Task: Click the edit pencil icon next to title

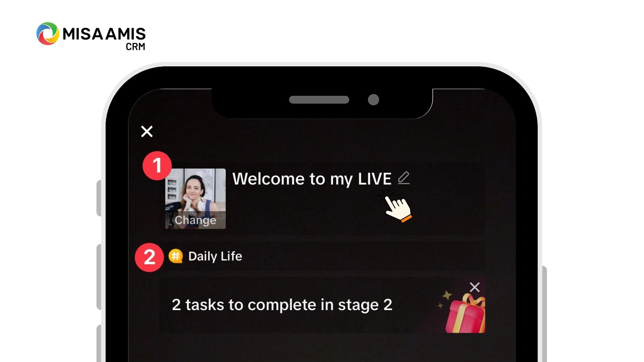Action: pos(404,178)
